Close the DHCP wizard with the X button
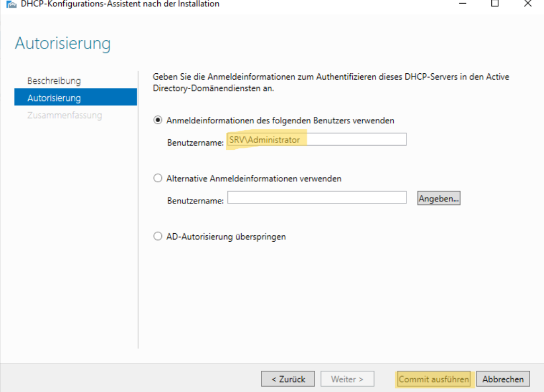Viewport: 544px width, 392px height. (528, 4)
